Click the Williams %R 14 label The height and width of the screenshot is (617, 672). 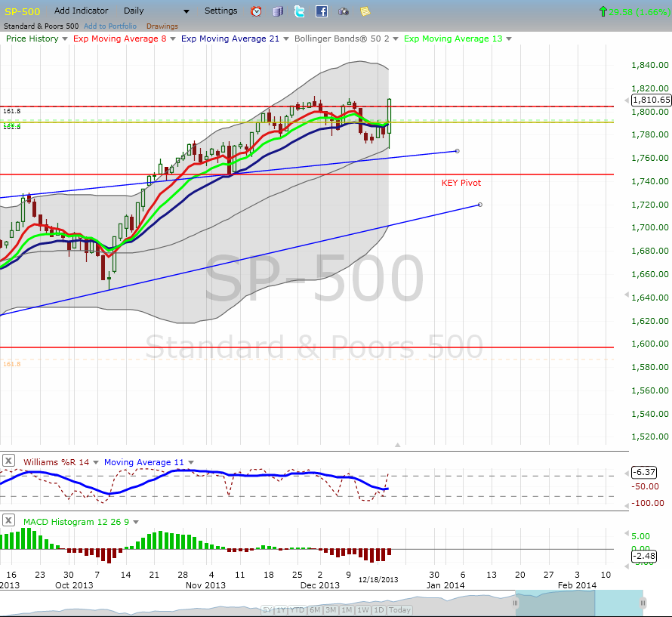(x=56, y=462)
